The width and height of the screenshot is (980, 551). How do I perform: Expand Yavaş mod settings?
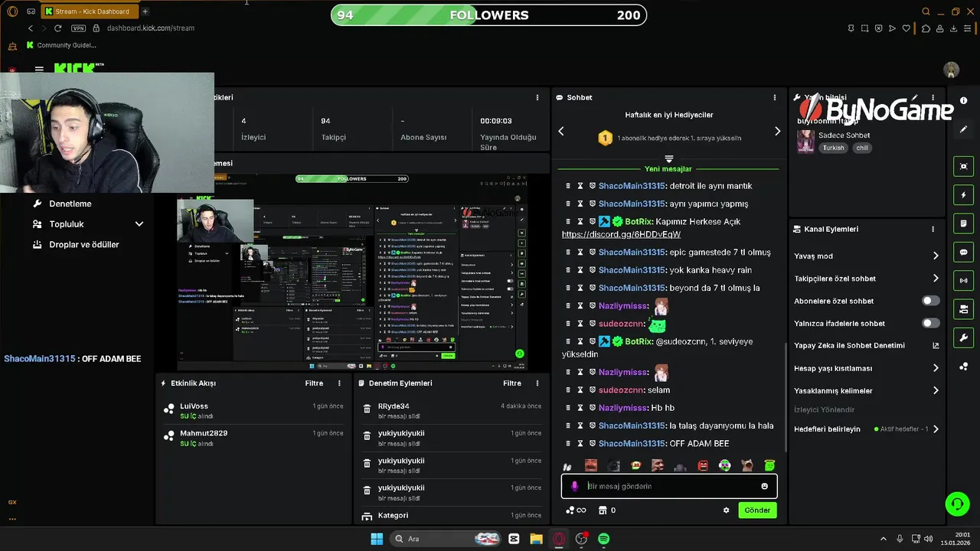935,256
